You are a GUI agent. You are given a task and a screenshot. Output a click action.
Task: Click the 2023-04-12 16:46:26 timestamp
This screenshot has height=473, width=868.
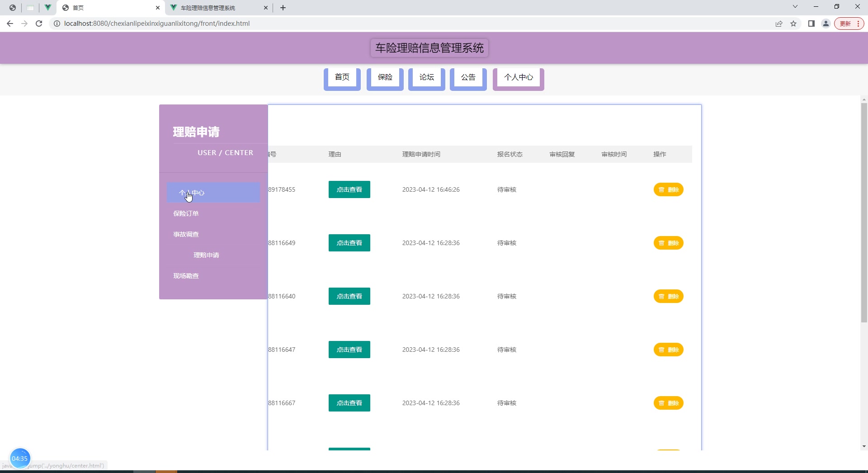[x=431, y=189]
